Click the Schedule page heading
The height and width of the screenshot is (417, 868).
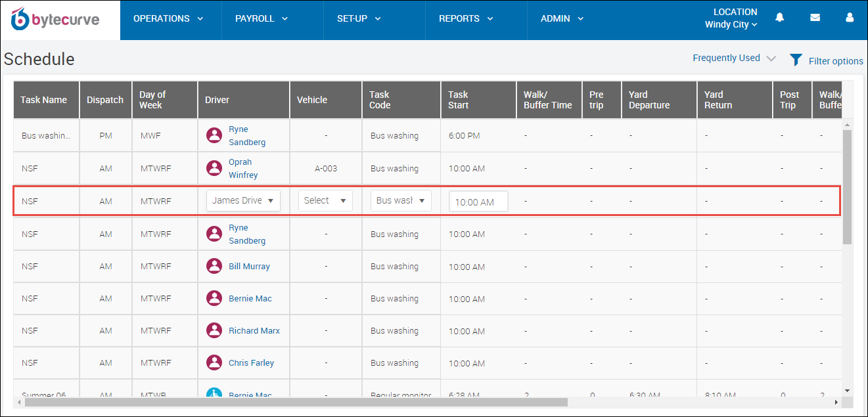[39, 59]
